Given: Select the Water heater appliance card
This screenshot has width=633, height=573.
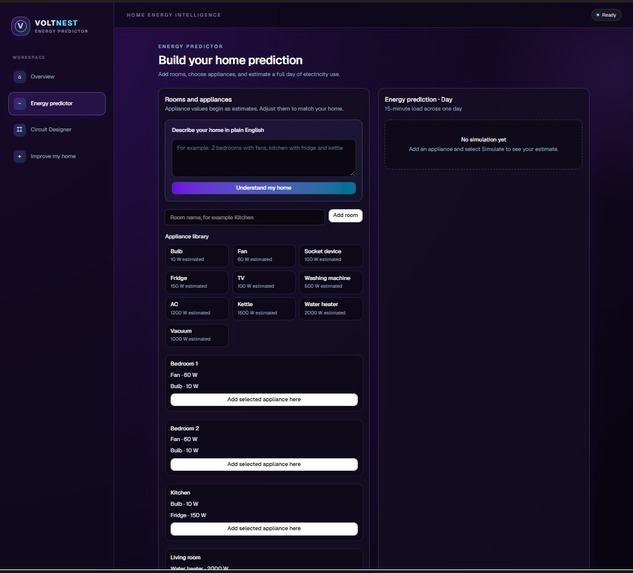Looking at the screenshot, I should [331, 309].
